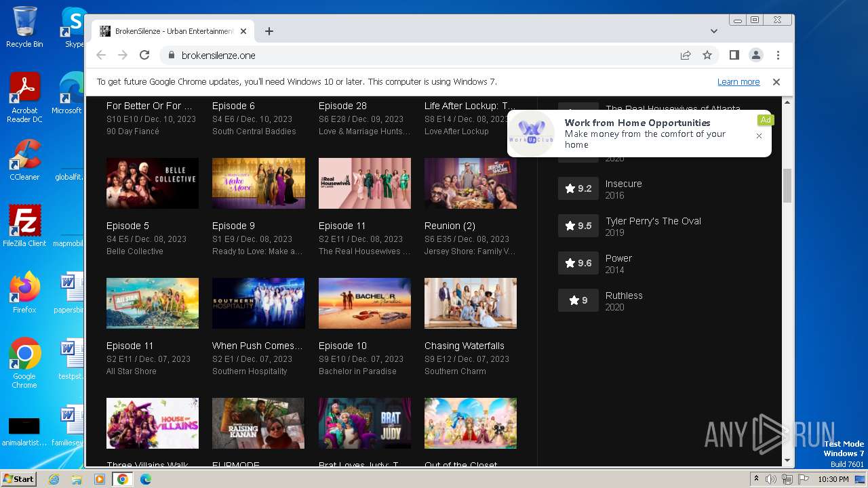Click the volume speaker tray icon
The height and width of the screenshot is (488, 868).
[x=771, y=479]
